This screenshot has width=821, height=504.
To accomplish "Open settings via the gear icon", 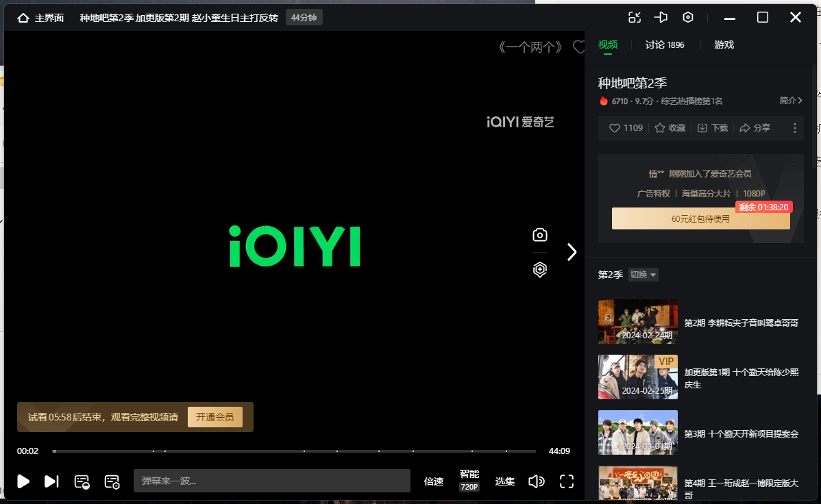I will [687, 17].
